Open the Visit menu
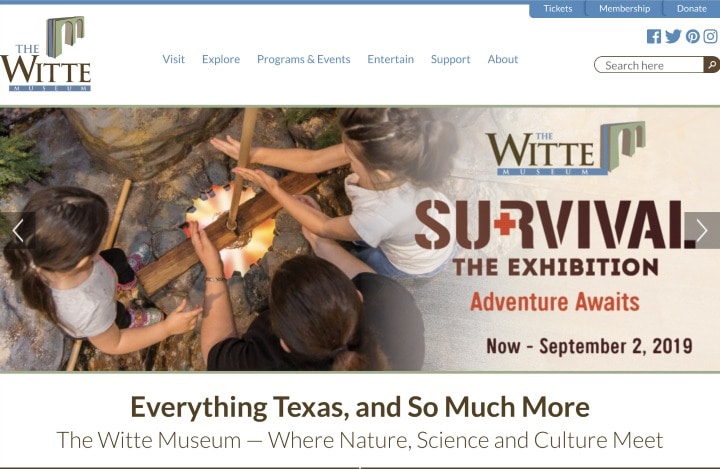The image size is (720, 469). tap(173, 59)
